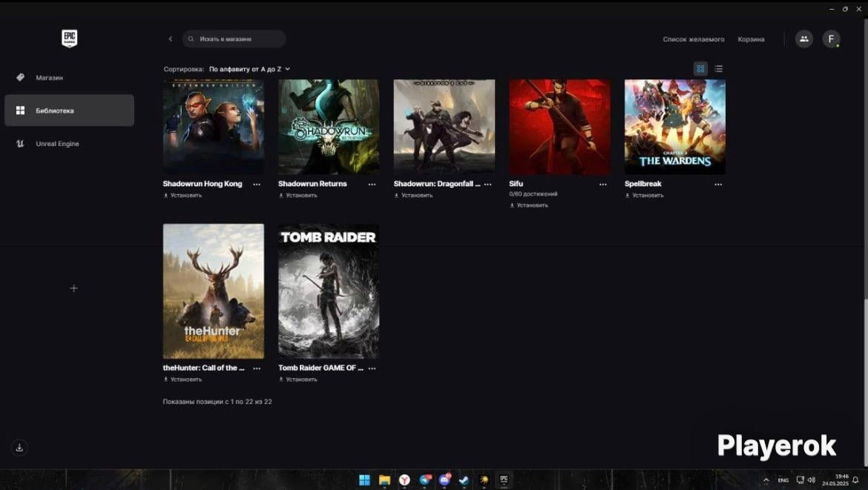The height and width of the screenshot is (490, 868).
Task: Open the three-dot menu for Spellbreak
Action: coord(718,184)
